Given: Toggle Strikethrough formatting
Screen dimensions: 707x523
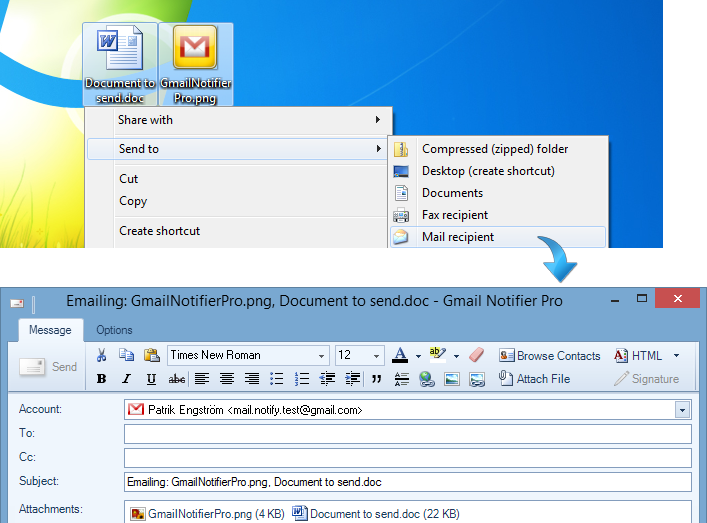Looking at the screenshot, I should click(x=177, y=379).
